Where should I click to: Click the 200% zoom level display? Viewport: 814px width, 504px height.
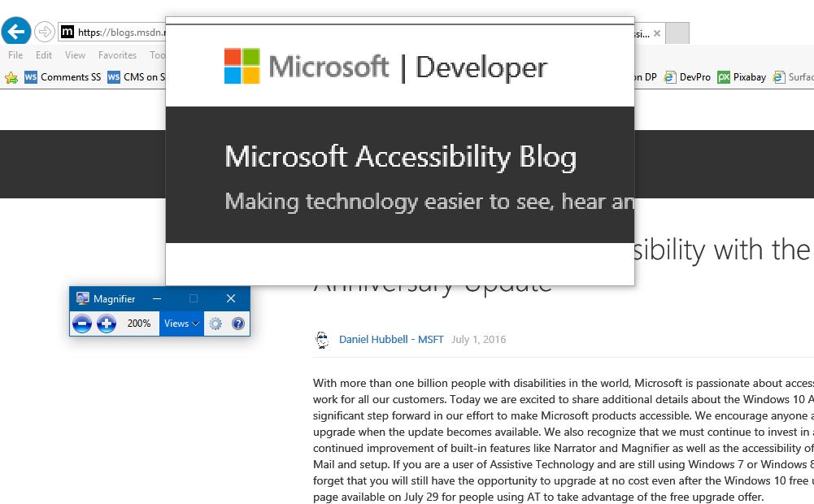coord(138,324)
